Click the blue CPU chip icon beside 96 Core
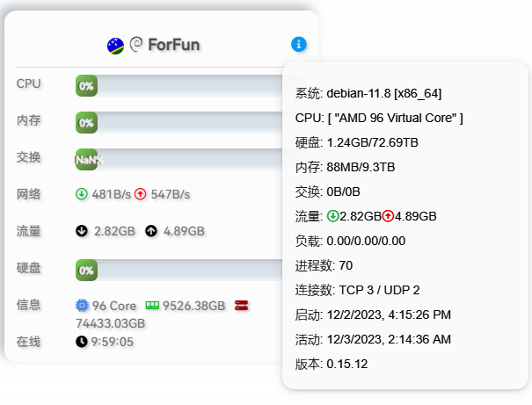Image resolution: width=532 pixels, height=405 pixels. click(x=82, y=306)
